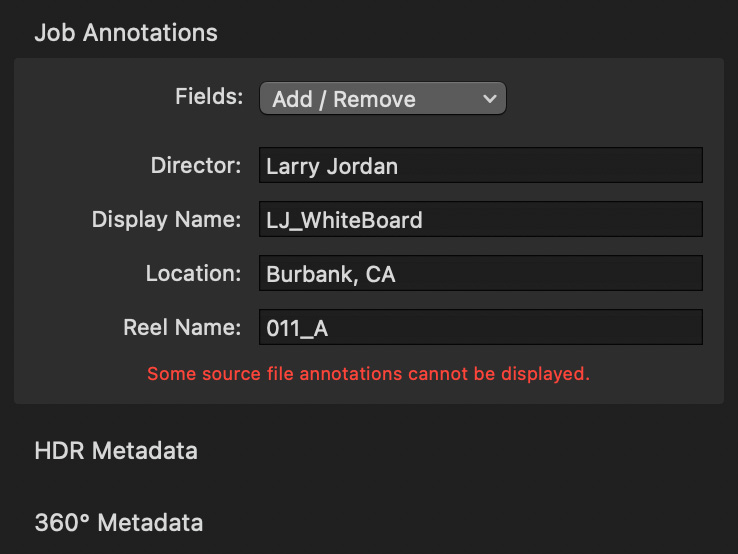Collapse the Job Annotations section header

[126, 33]
